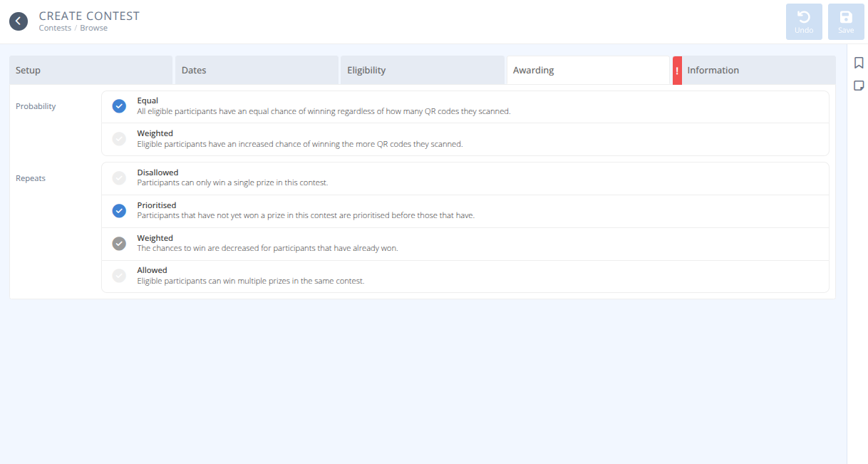Save the contest
The width and height of the screenshot is (868, 464).
pyautogui.click(x=846, y=22)
